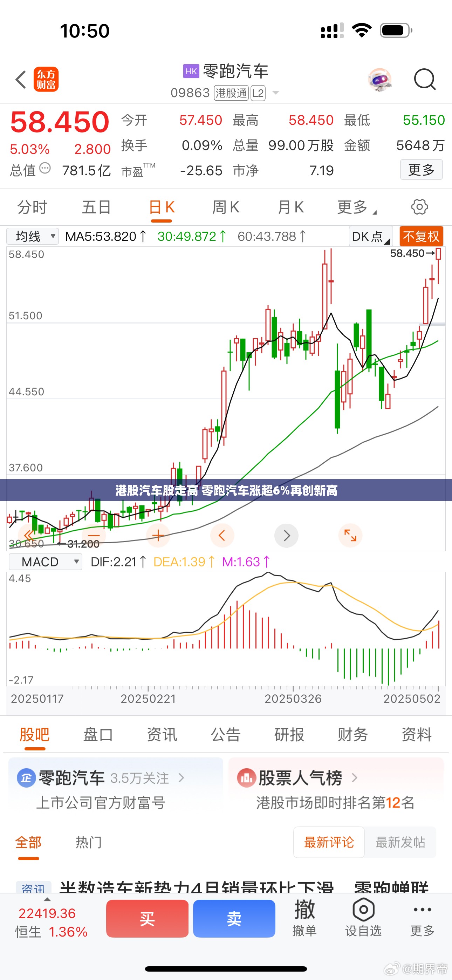The image size is (452, 980).
Task: Select the 月K chart tab
Action: point(291,207)
